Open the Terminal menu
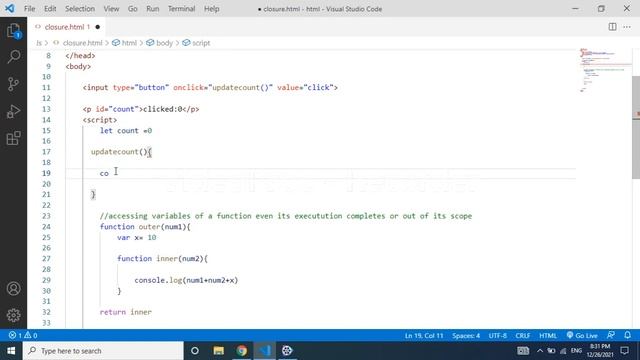This screenshot has height=360, width=640. tap(182, 9)
